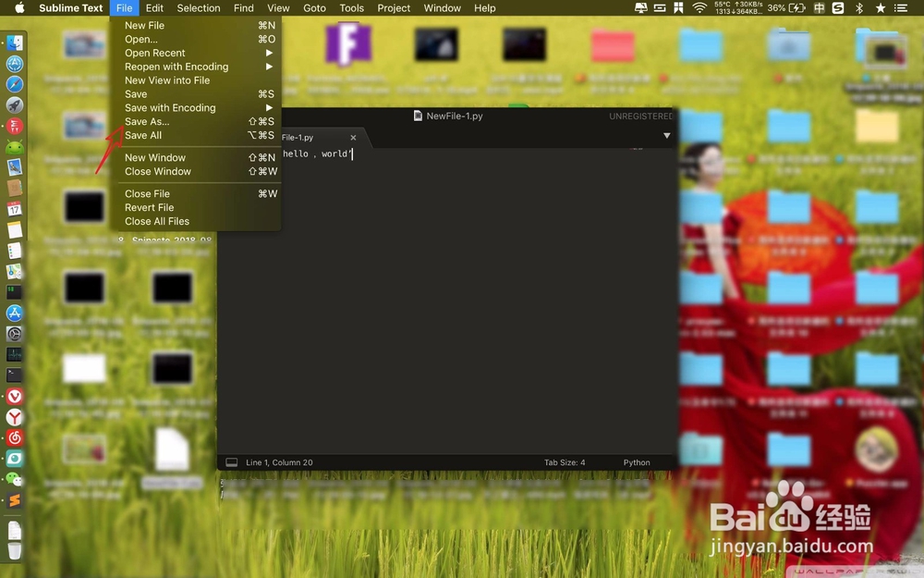Choose Open... from File menu
Image resolution: width=924 pixels, height=578 pixels.
click(x=195, y=39)
